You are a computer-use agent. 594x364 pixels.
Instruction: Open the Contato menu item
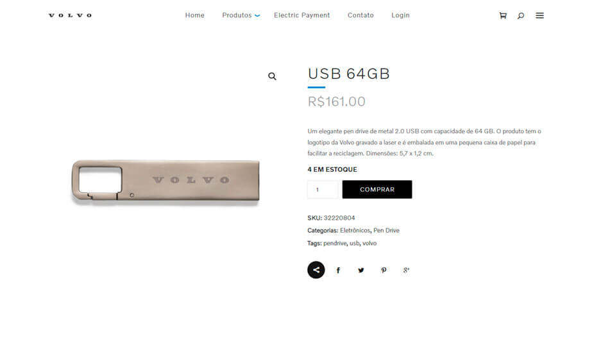(x=361, y=15)
